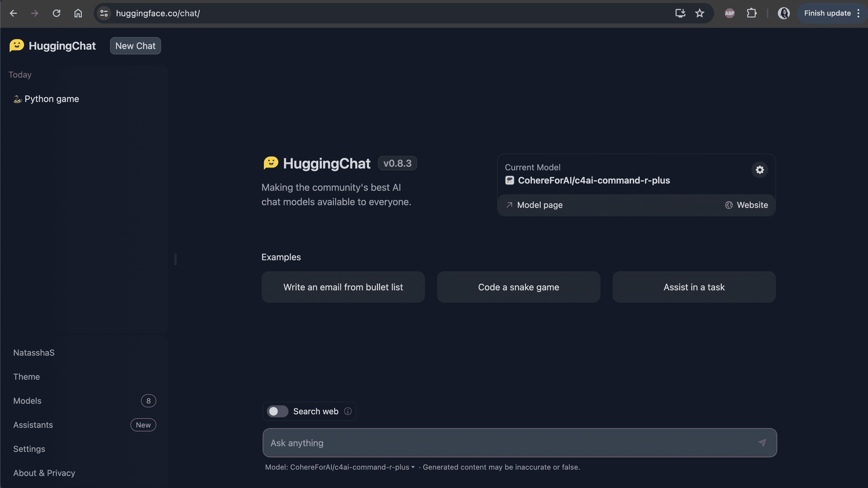The image size is (868, 488).
Task: Click the HuggingChat home icon
Action: (x=16, y=45)
